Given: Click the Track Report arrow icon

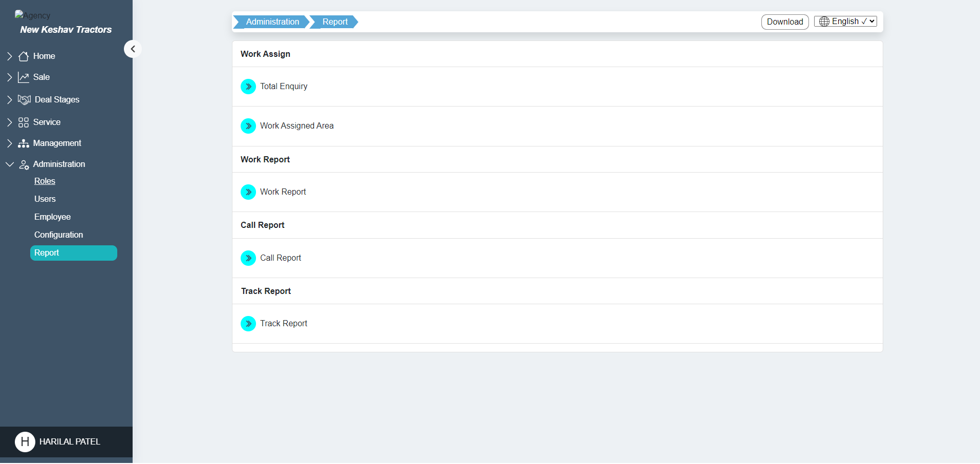Looking at the screenshot, I should [x=248, y=324].
